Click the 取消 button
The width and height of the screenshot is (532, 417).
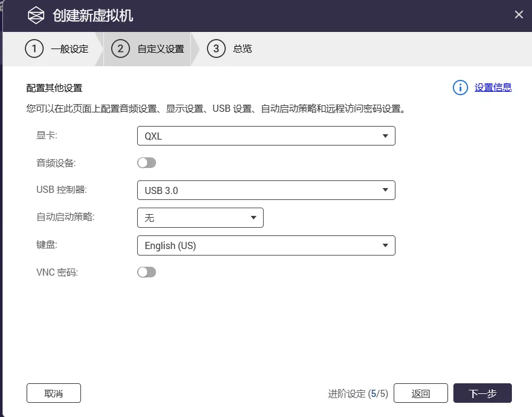click(54, 393)
